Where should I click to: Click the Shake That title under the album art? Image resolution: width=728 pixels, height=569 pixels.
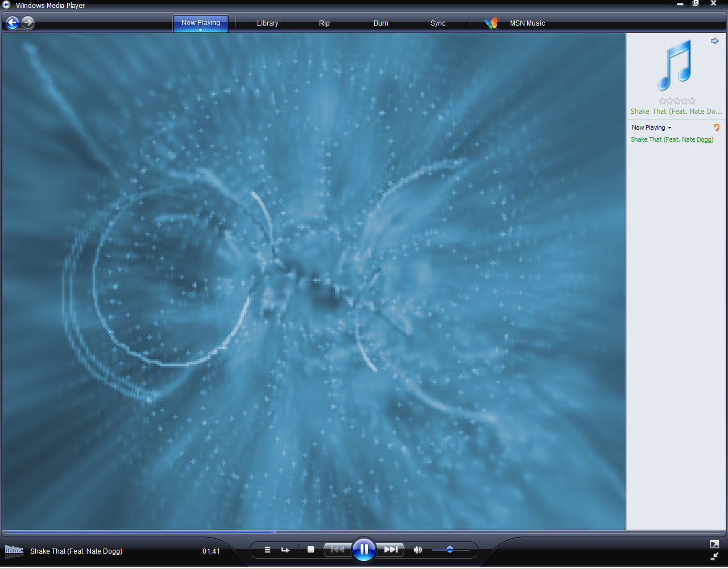(x=676, y=112)
